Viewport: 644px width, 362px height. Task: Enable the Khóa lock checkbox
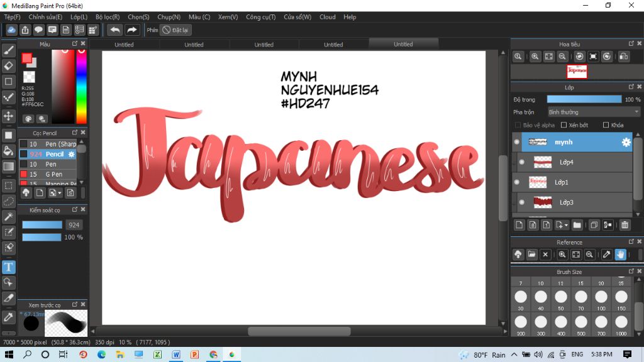click(606, 125)
